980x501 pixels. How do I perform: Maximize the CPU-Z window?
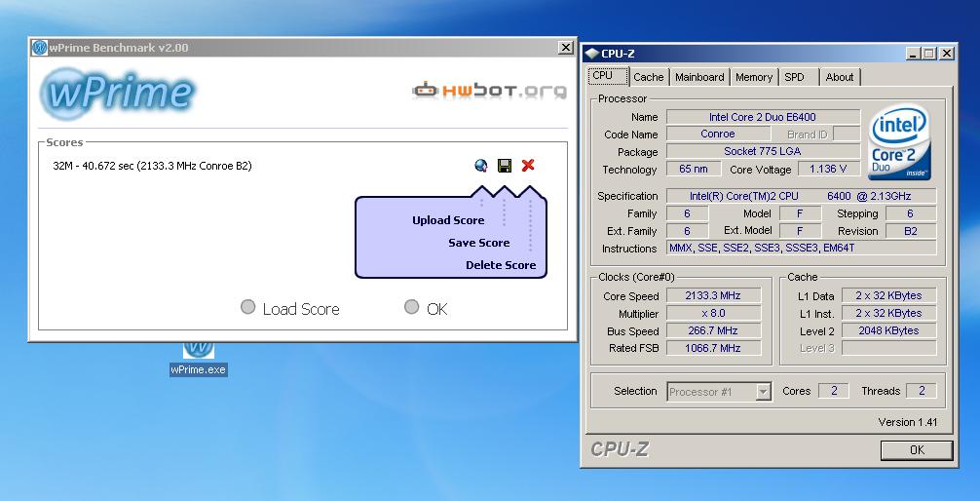point(928,54)
